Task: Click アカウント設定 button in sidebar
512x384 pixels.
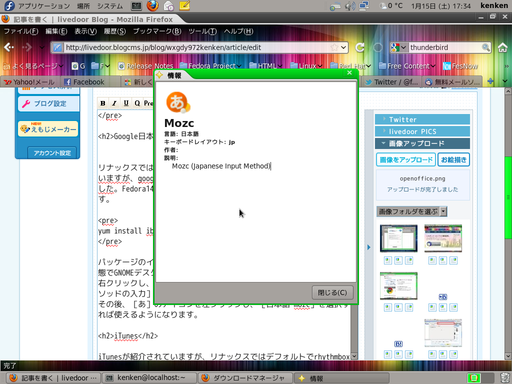Action: 52,153
